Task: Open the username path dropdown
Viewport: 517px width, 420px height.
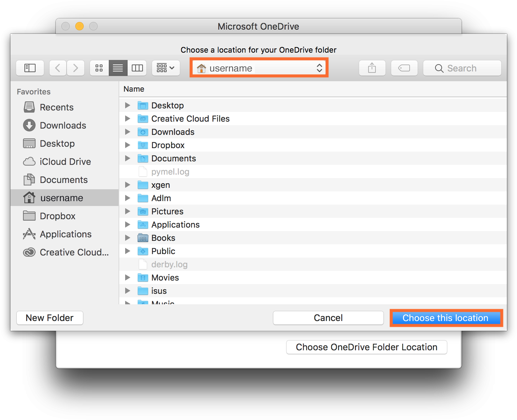Action: coord(259,68)
